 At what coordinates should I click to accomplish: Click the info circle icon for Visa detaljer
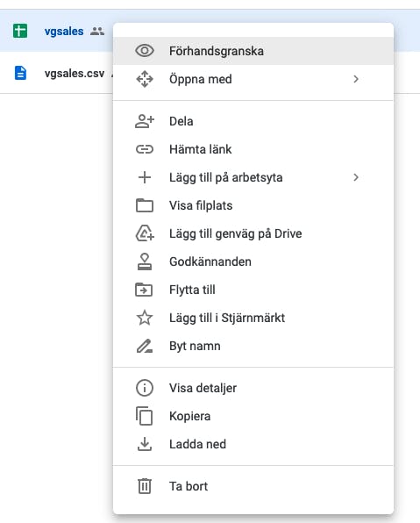point(145,388)
